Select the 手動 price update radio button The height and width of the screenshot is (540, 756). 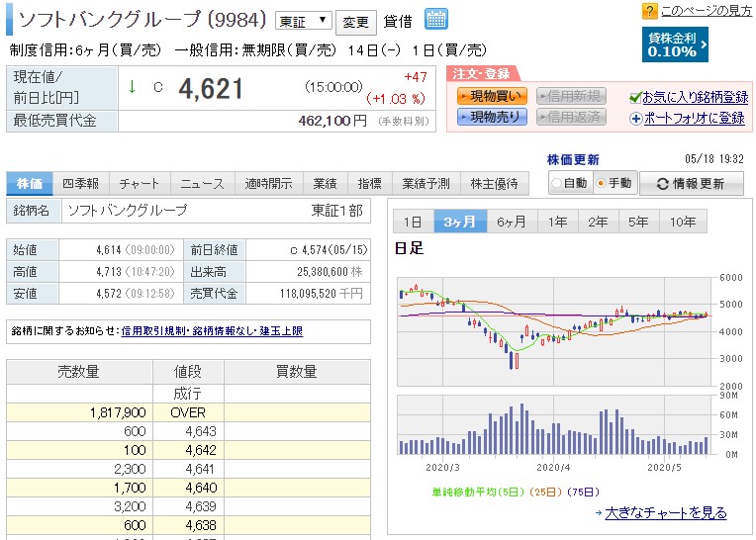[x=601, y=183]
